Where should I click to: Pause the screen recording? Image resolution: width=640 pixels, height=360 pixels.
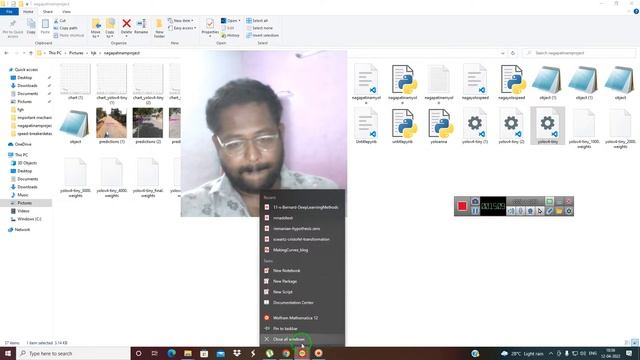click(475, 211)
